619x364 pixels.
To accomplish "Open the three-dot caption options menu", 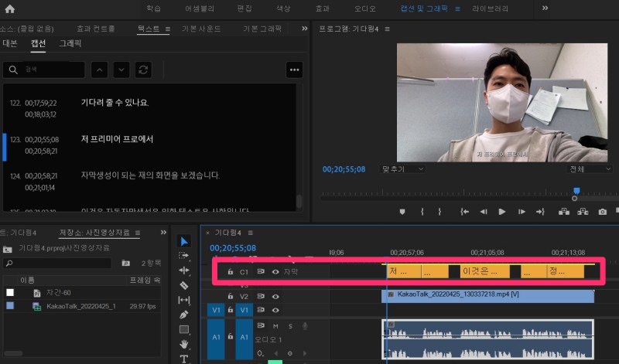I will pos(295,70).
